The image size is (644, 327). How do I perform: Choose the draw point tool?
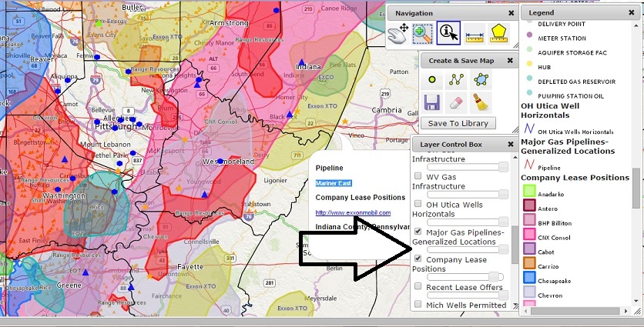pos(431,79)
